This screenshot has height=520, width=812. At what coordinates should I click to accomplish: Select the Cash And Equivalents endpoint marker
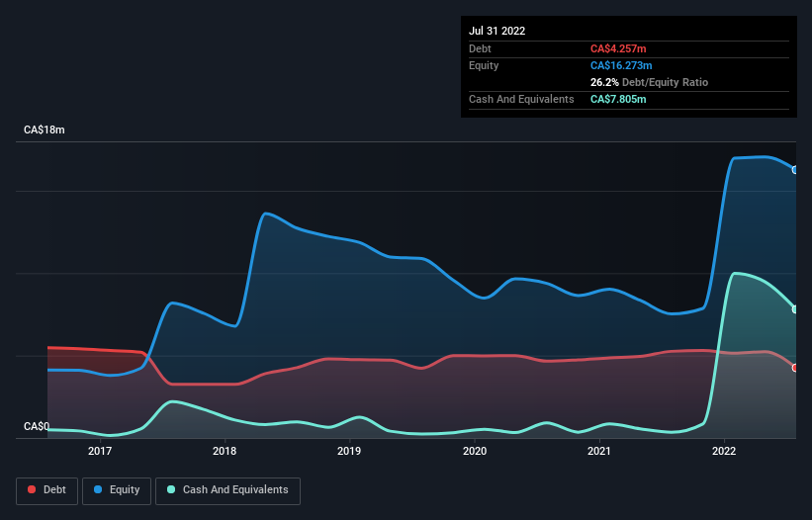click(795, 309)
